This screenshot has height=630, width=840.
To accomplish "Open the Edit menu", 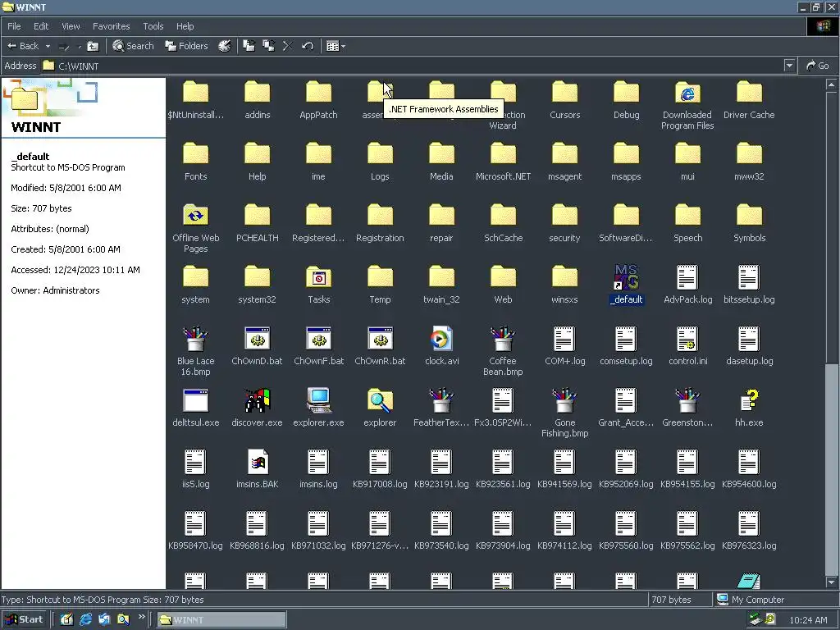I will click(41, 26).
